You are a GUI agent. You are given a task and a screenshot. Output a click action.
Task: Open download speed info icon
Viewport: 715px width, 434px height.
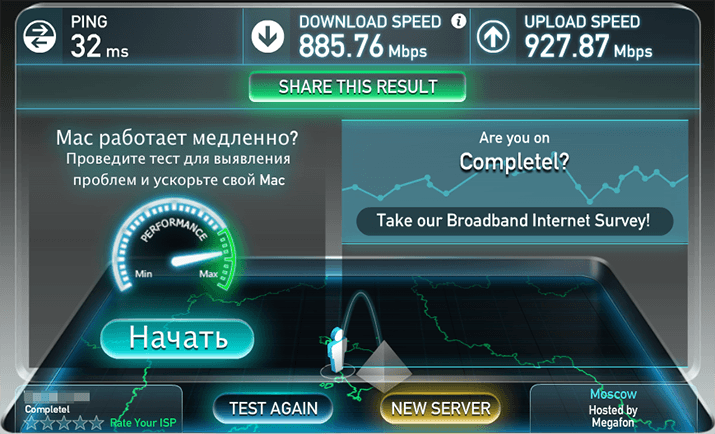459,21
